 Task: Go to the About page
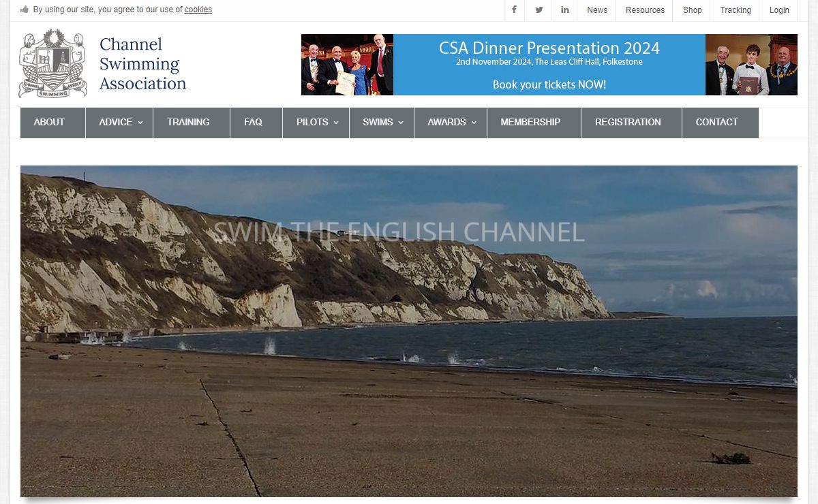coord(49,123)
